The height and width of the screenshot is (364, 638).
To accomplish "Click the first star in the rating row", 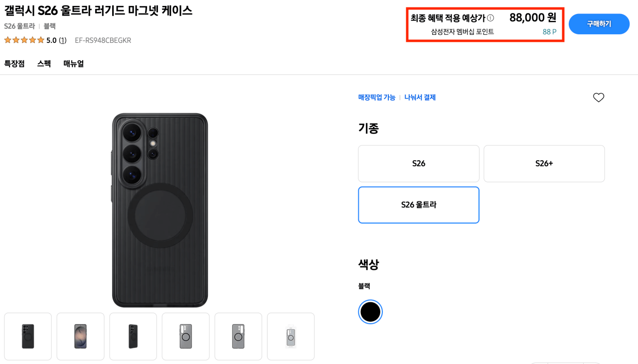I will (7, 40).
